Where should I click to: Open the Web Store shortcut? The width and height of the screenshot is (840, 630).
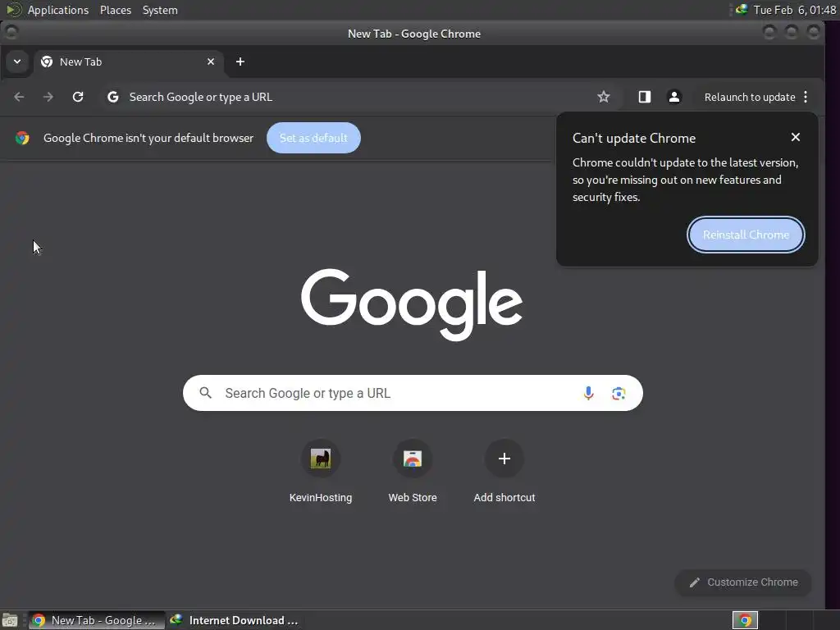(413, 472)
